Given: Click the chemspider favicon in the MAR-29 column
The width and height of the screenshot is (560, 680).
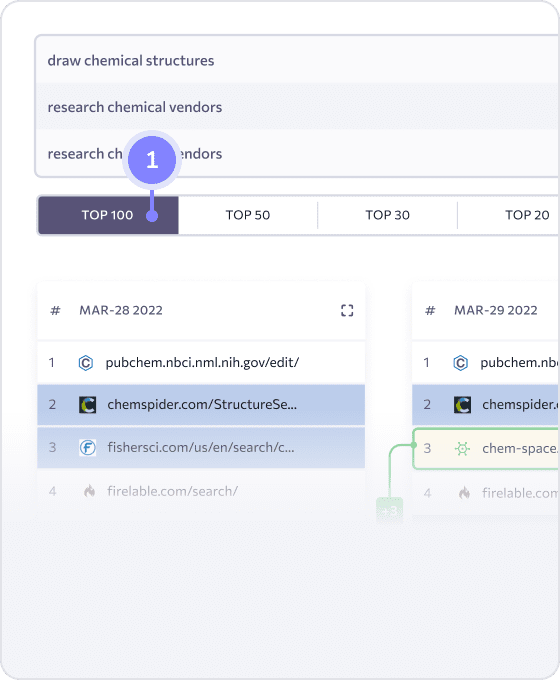Looking at the screenshot, I should point(462,405).
